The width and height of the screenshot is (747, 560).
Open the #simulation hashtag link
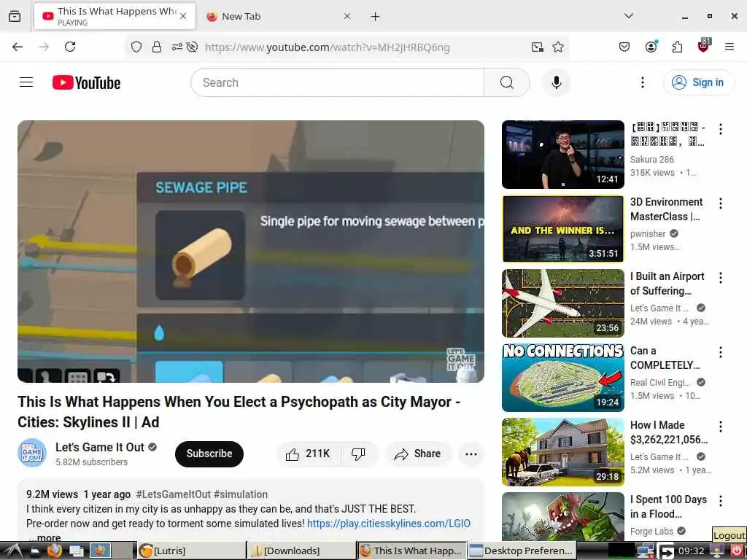241,494
